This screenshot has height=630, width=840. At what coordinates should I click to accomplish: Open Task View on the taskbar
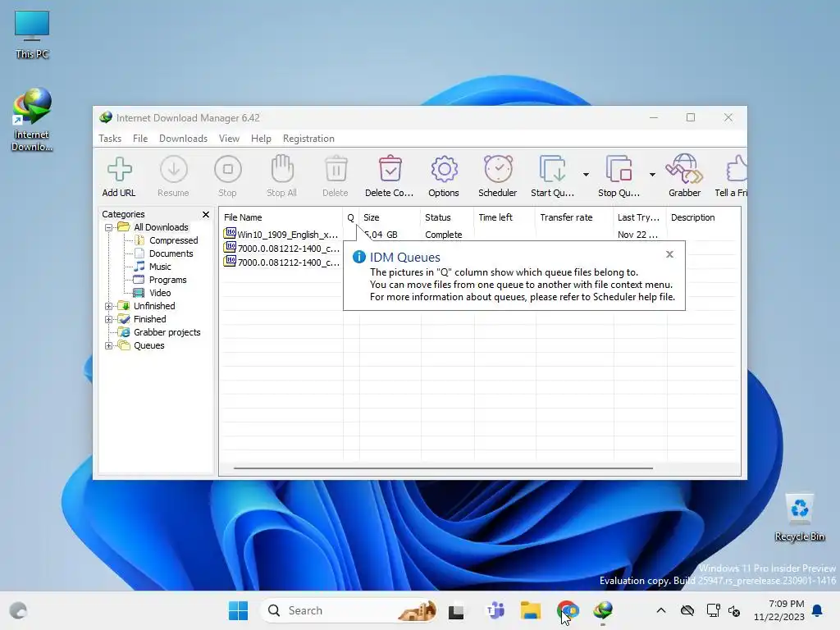tap(456, 610)
